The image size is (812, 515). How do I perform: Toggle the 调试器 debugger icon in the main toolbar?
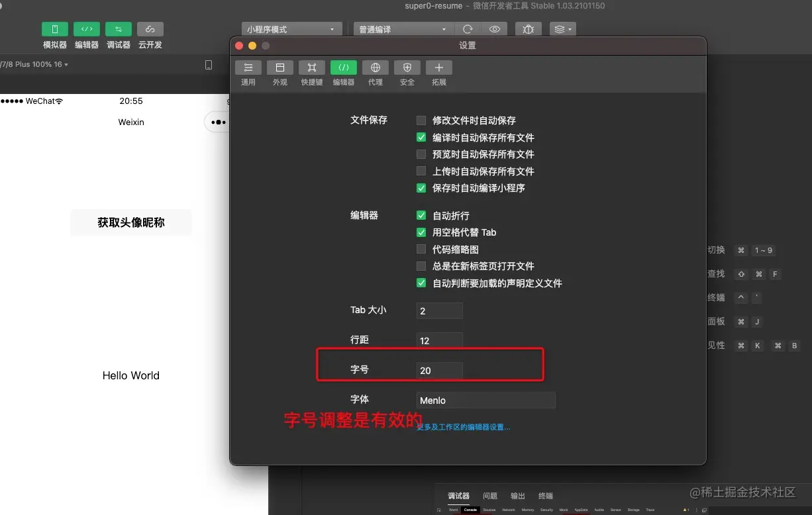tap(119, 29)
